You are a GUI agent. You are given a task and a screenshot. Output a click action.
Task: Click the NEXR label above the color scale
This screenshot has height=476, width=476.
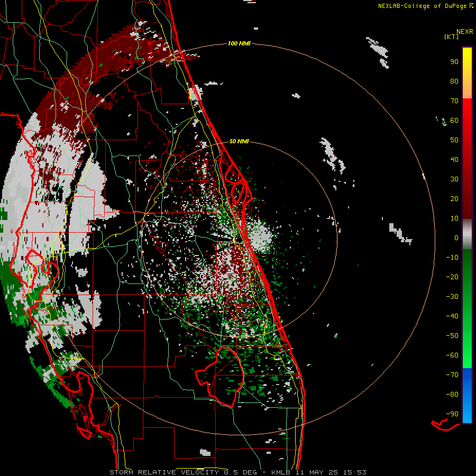click(465, 32)
